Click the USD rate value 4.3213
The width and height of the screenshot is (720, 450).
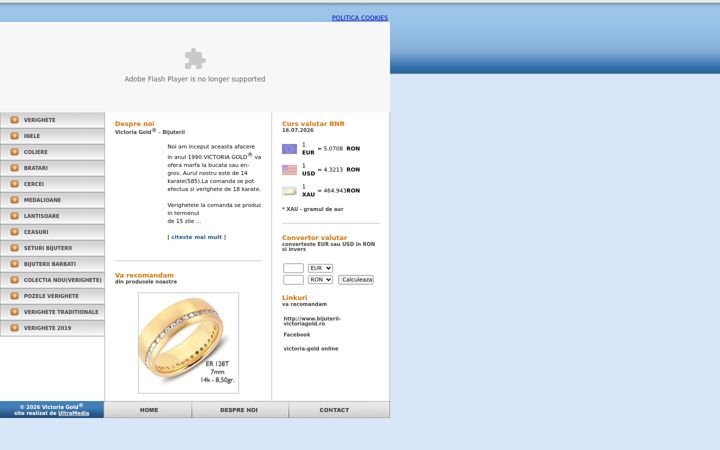tap(333, 169)
